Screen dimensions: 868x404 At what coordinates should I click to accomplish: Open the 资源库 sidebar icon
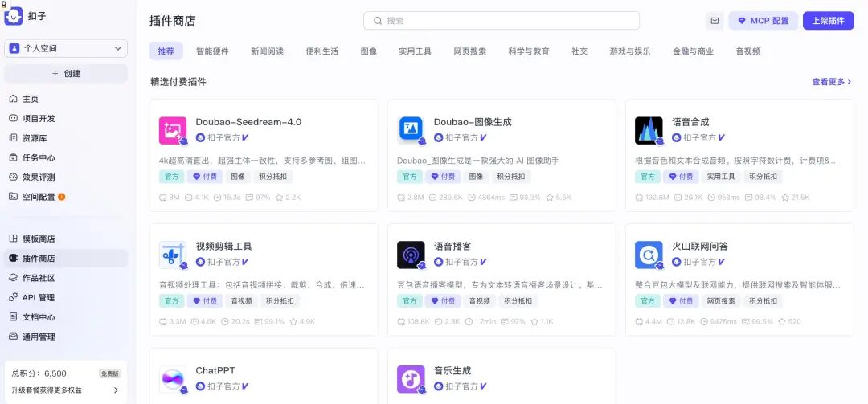coord(14,138)
